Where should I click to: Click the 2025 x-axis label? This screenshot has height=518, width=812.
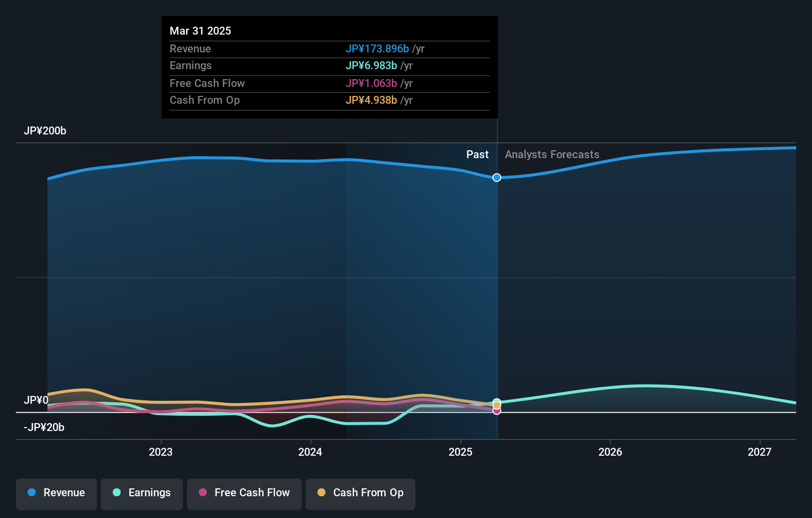460,452
